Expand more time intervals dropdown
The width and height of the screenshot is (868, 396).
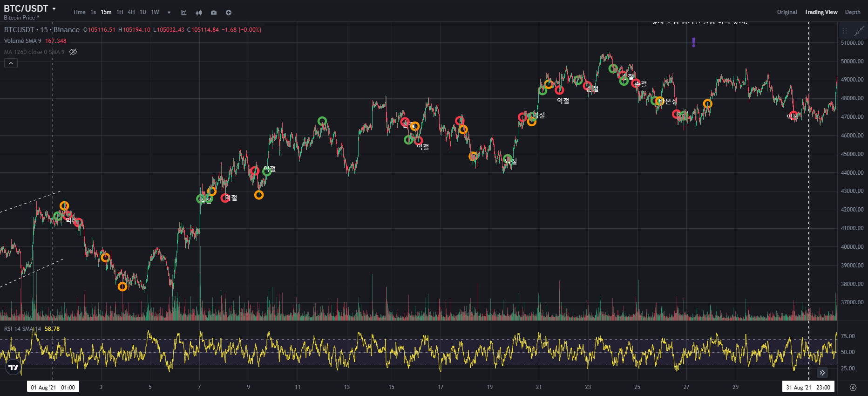coord(169,13)
